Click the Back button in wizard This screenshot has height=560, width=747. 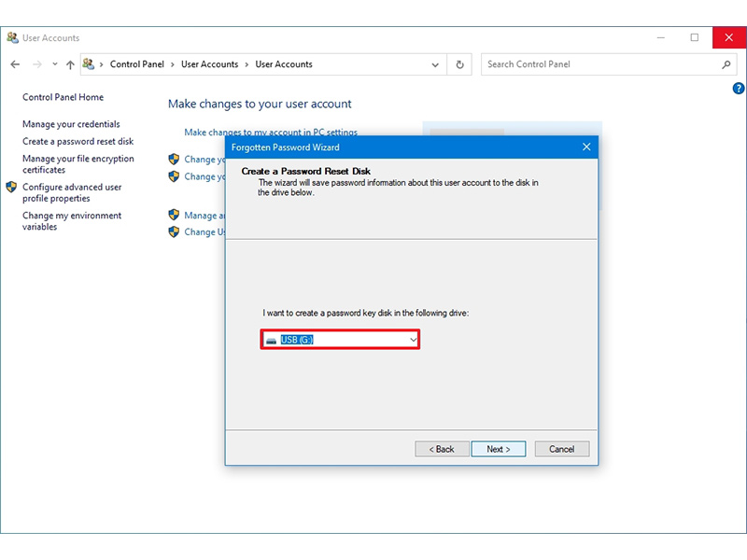[442, 449]
